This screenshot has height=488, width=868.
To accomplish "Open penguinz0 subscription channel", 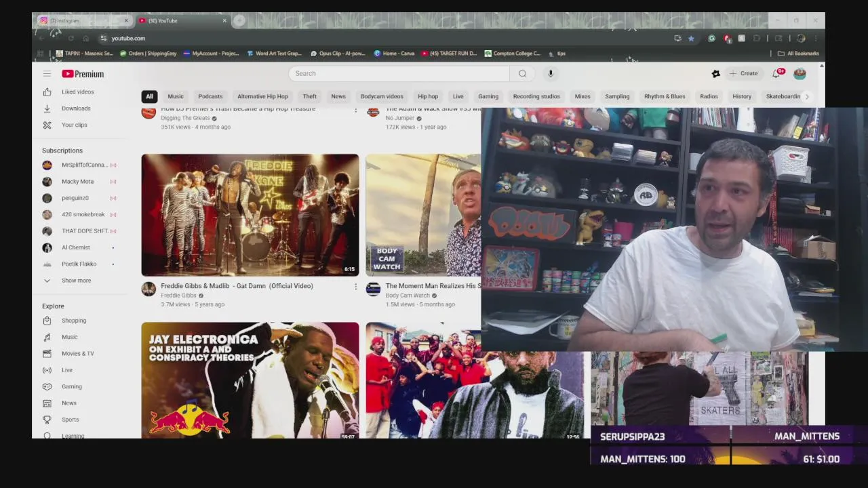I will (78, 198).
